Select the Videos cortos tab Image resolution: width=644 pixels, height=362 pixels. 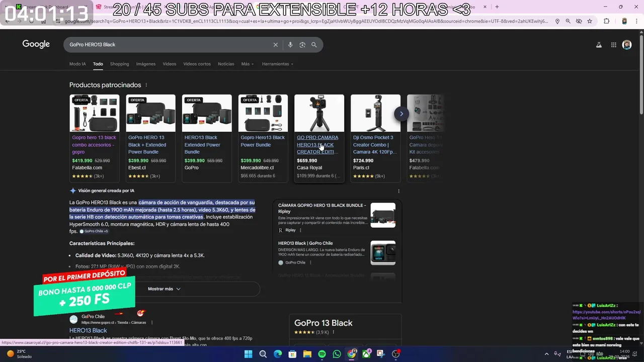[197, 64]
